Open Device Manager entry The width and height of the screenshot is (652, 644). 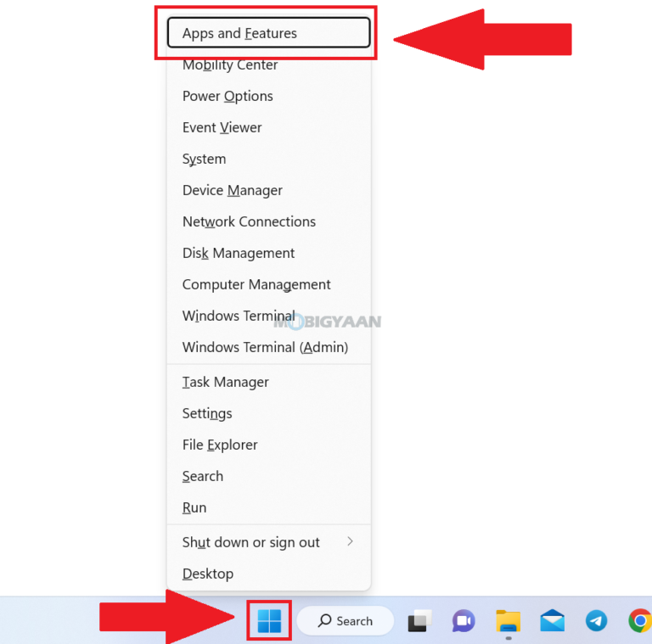point(268,190)
